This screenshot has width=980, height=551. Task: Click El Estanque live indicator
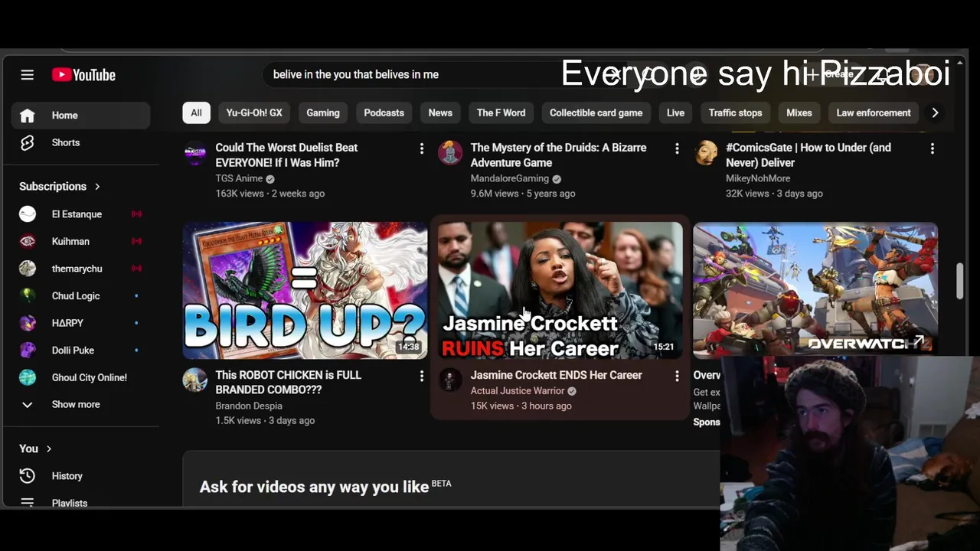136,214
